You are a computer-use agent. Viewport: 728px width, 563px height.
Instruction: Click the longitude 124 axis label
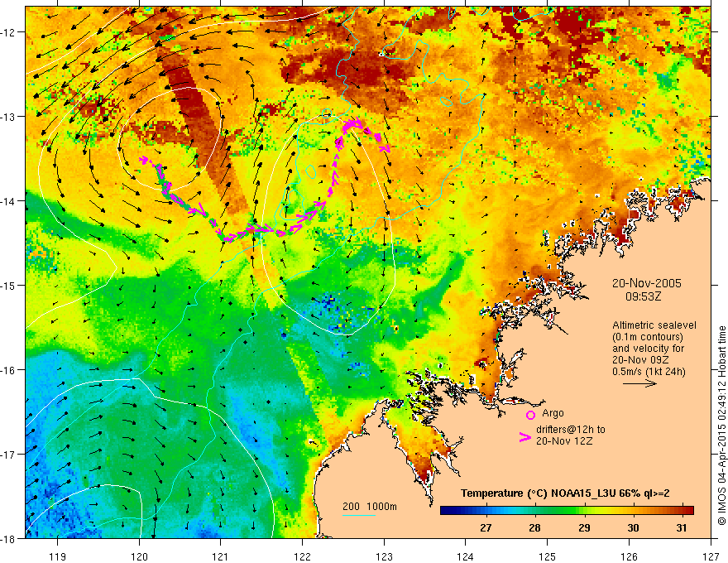466,556
